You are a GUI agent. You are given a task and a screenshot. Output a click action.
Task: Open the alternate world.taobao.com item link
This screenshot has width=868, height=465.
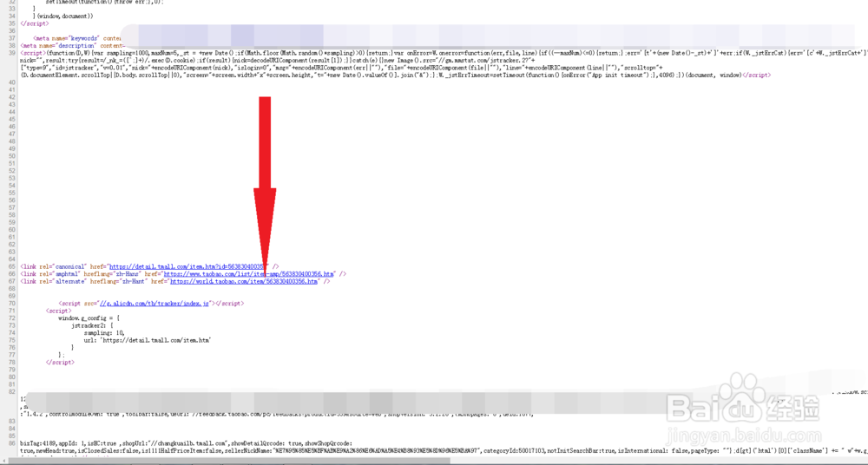[244, 281]
